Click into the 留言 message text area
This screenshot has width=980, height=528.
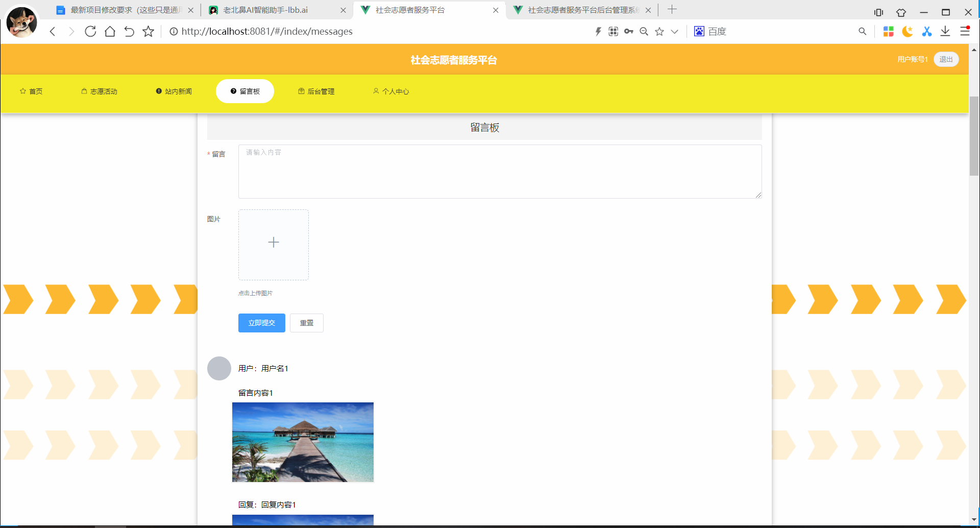pos(500,172)
